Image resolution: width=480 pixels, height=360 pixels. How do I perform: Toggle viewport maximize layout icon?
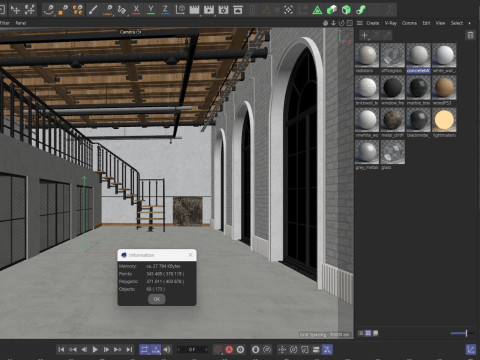349,23
